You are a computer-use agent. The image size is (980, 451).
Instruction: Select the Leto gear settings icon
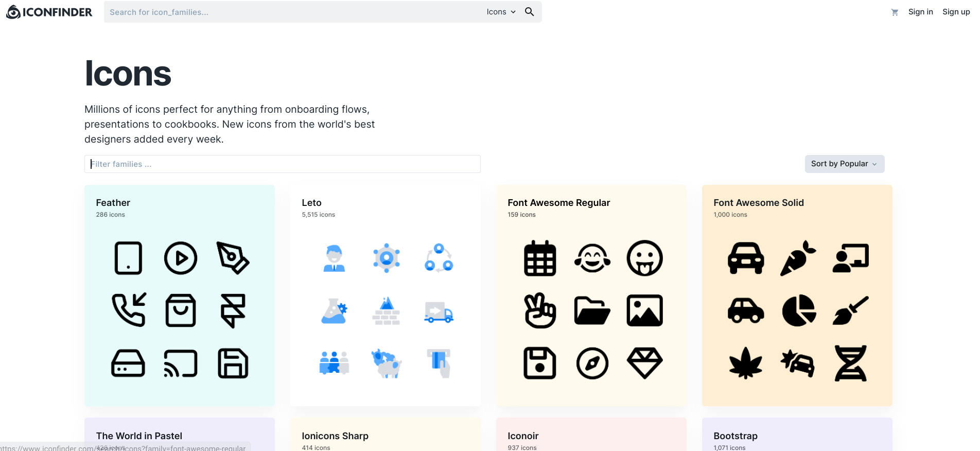click(387, 258)
